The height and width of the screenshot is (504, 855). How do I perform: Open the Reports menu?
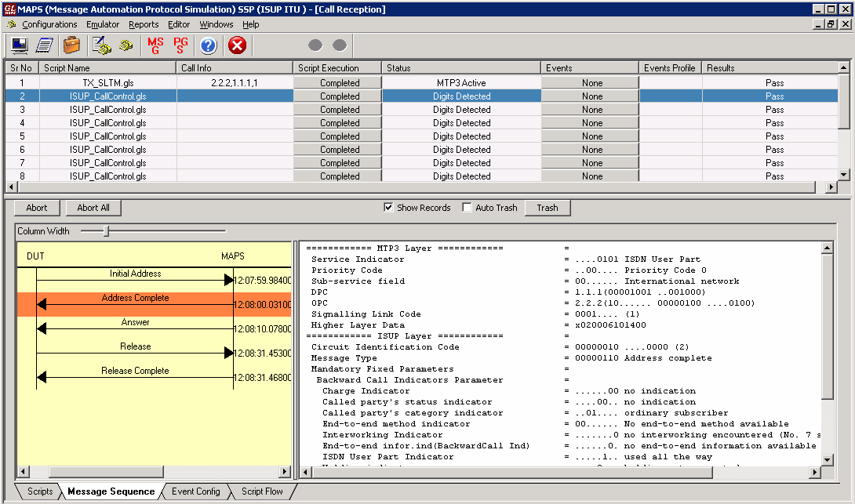point(144,24)
